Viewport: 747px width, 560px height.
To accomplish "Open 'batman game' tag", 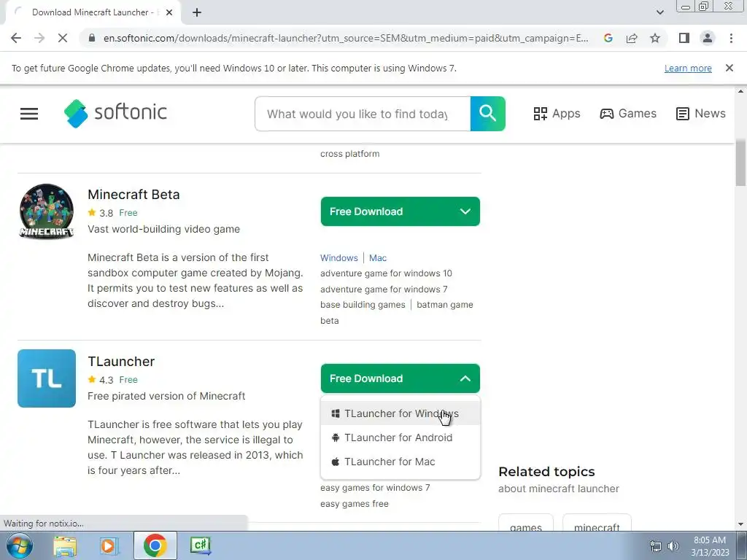I will pos(444,305).
